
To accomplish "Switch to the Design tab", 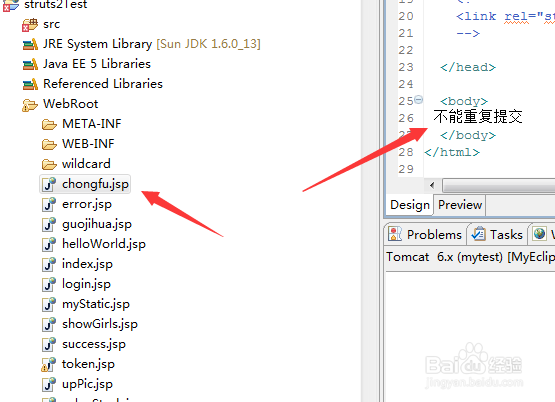I will coord(410,205).
